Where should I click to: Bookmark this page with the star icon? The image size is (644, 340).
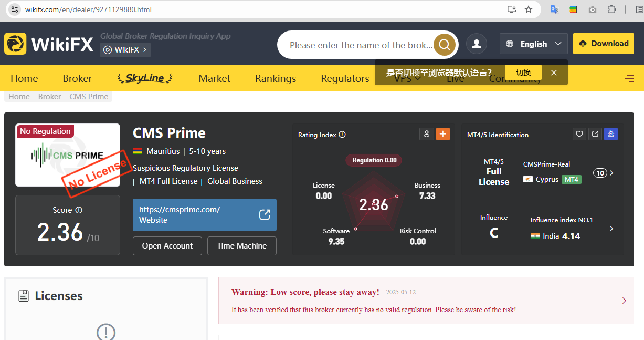529,9
